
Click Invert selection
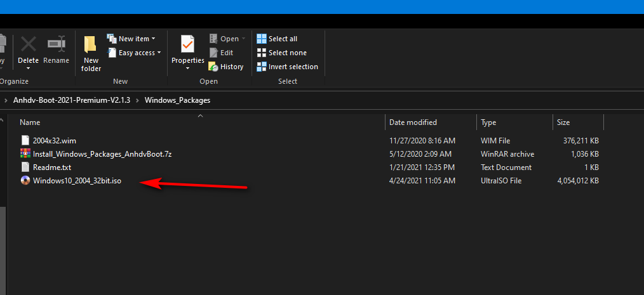(288, 67)
